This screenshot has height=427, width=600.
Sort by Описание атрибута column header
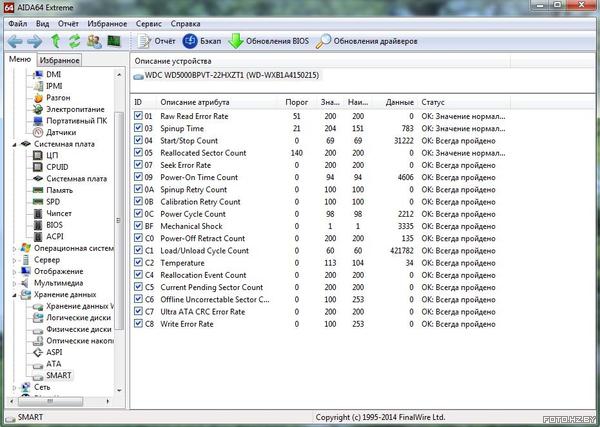pos(217,102)
